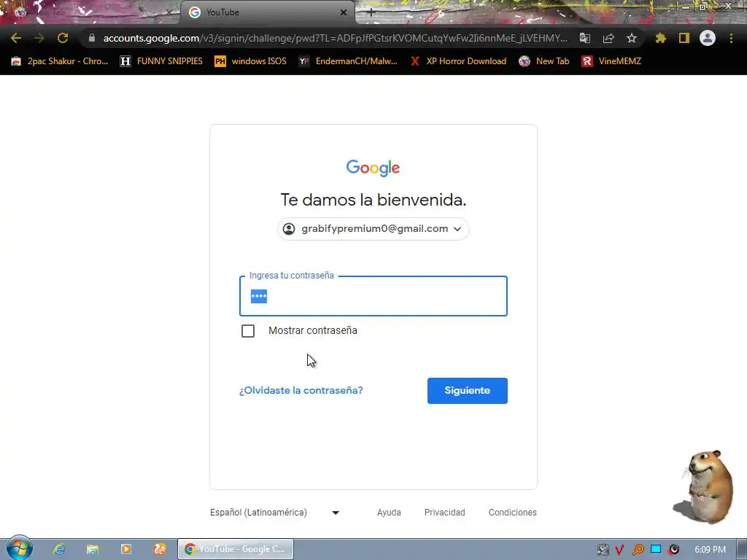The width and height of the screenshot is (747, 560).
Task: Open a new tab with the plus button
Action: 371,12
